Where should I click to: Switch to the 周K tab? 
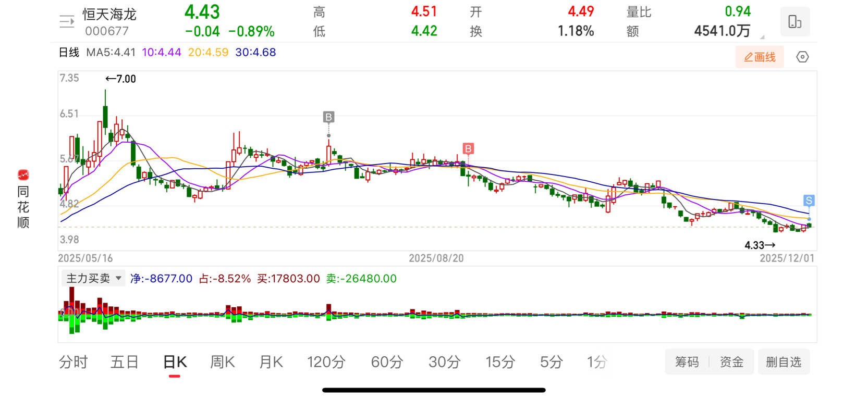click(x=223, y=362)
